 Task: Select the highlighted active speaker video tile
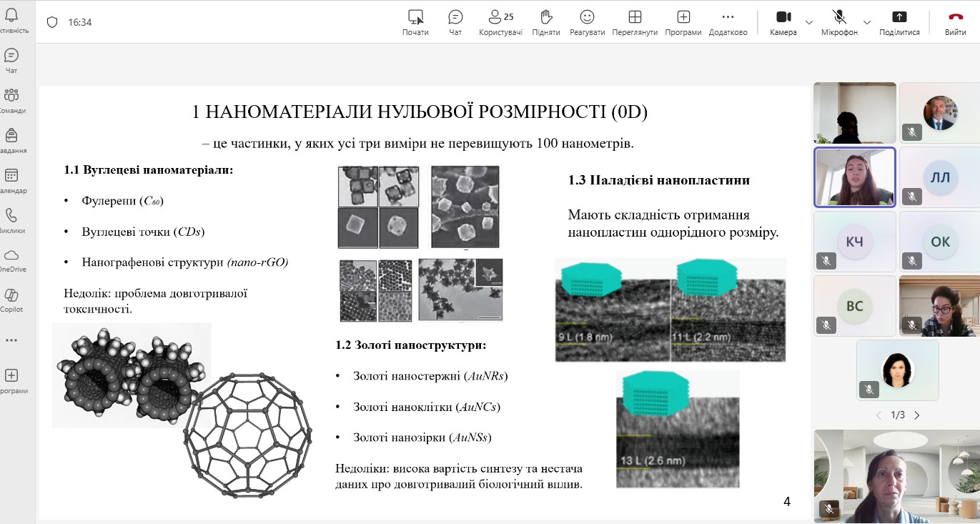(x=855, y=177)
